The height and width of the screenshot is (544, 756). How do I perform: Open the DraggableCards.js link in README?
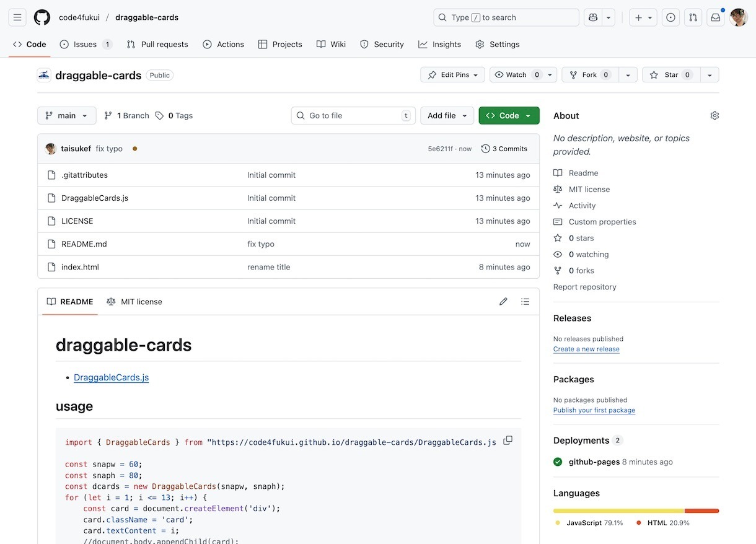coord(111,377)
